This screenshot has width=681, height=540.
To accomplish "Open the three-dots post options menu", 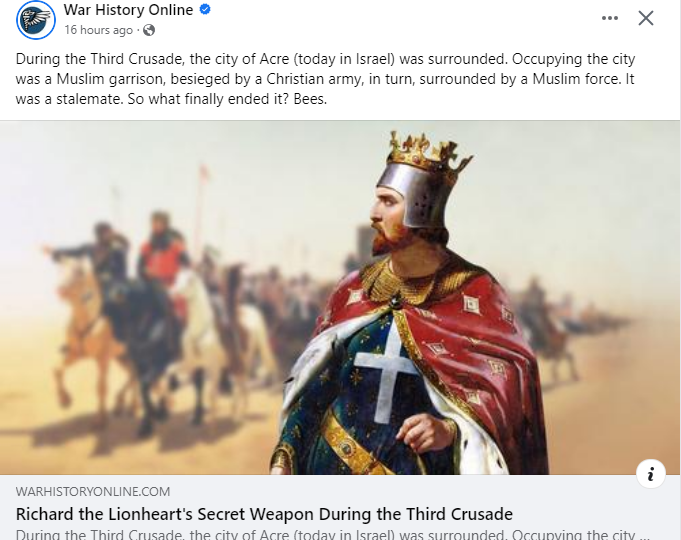I will (x=610, y=18).
